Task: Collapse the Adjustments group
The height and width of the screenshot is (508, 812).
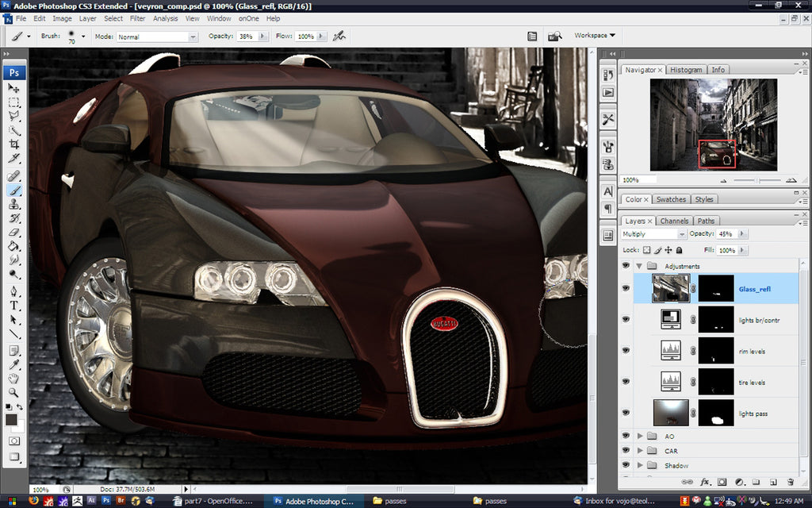Action: coord(639,265)
